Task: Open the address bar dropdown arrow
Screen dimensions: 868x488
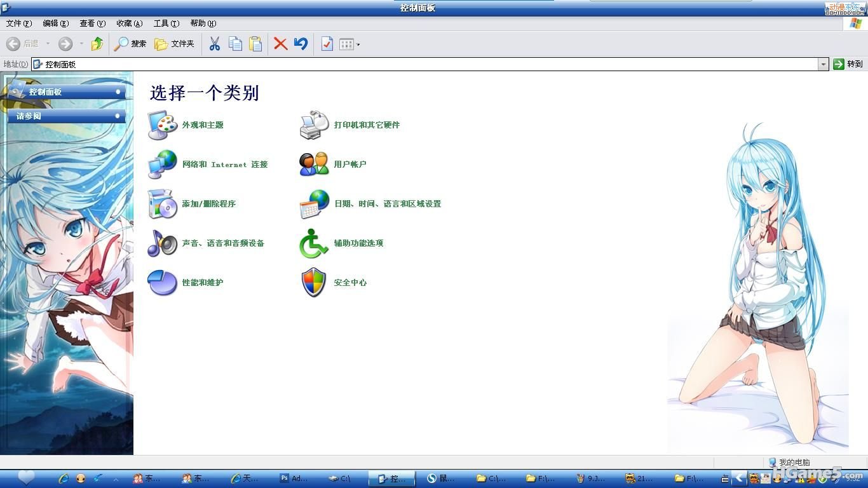Action: tap(824, 64)
